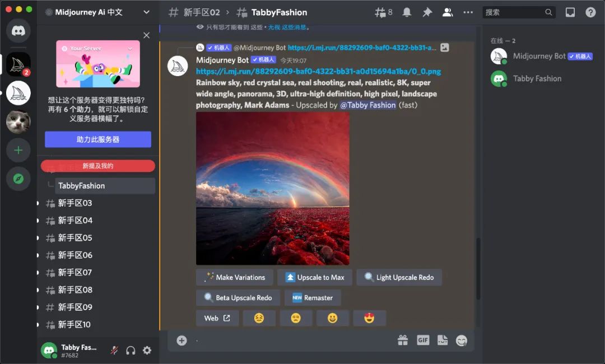Click the 新手区02 breadcrumb channel

202,12
